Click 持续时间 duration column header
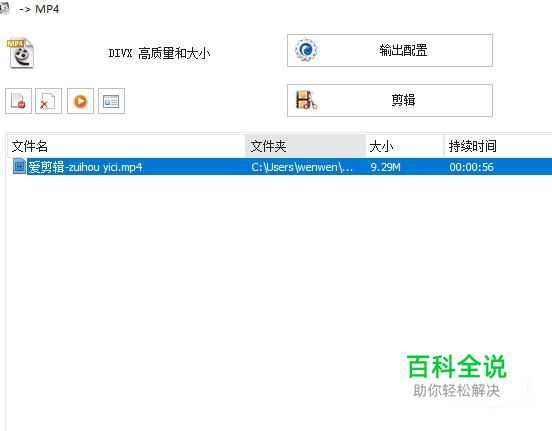 498,146
